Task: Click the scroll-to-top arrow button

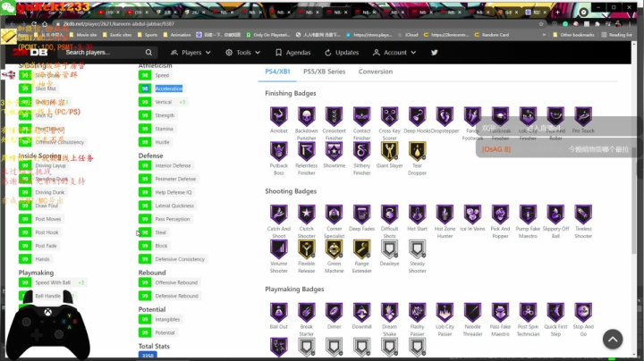Action: coord(613,340)
